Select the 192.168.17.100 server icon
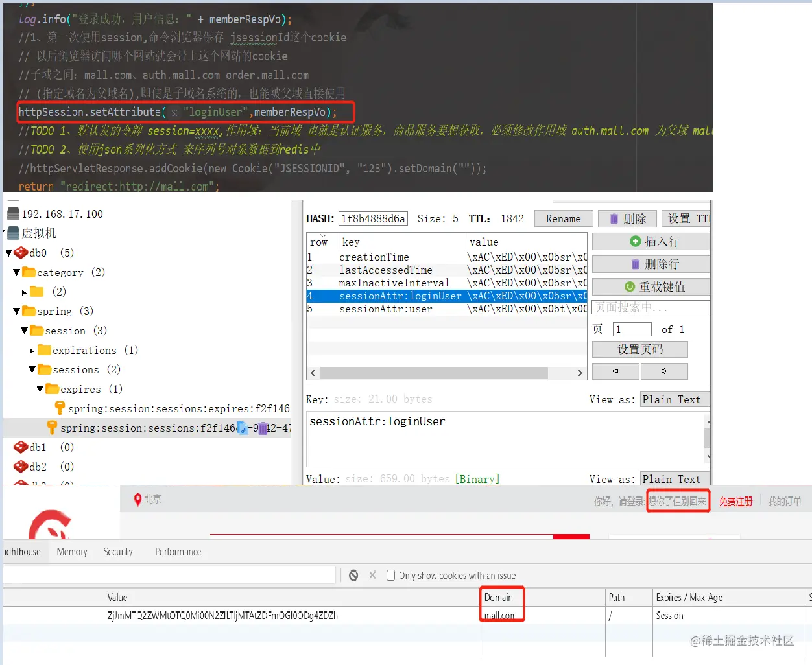The height and width of the screenshot is (665, 812). point(13,214)
